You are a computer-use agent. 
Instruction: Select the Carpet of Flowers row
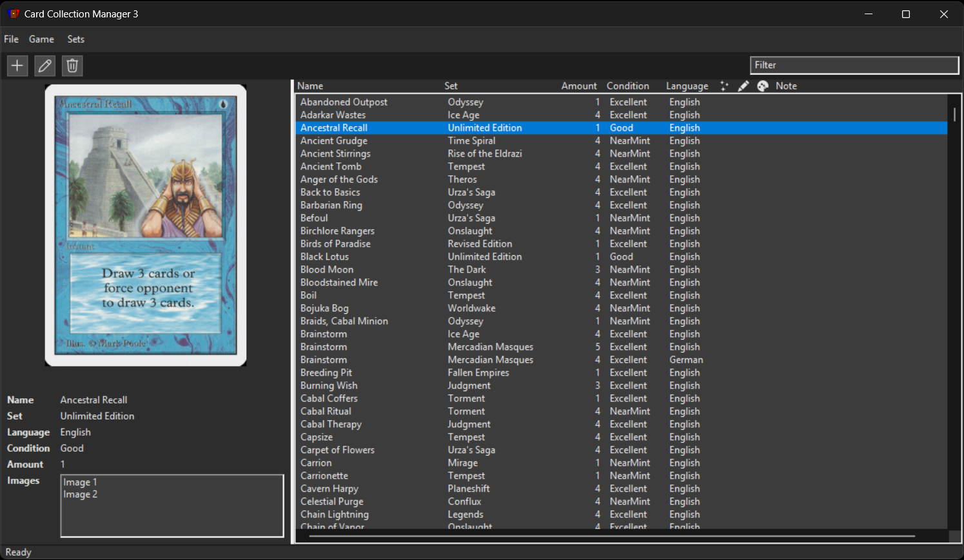point(622,450)
